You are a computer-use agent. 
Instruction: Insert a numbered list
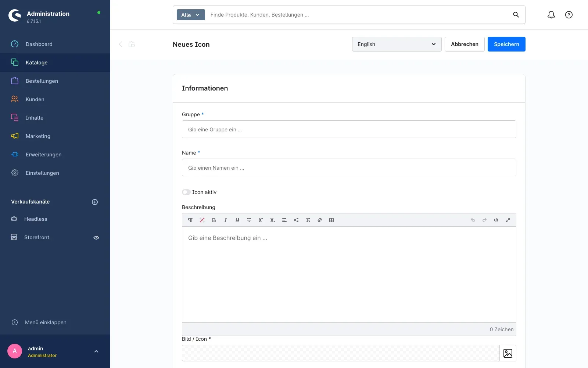click(x=308, y=220)
